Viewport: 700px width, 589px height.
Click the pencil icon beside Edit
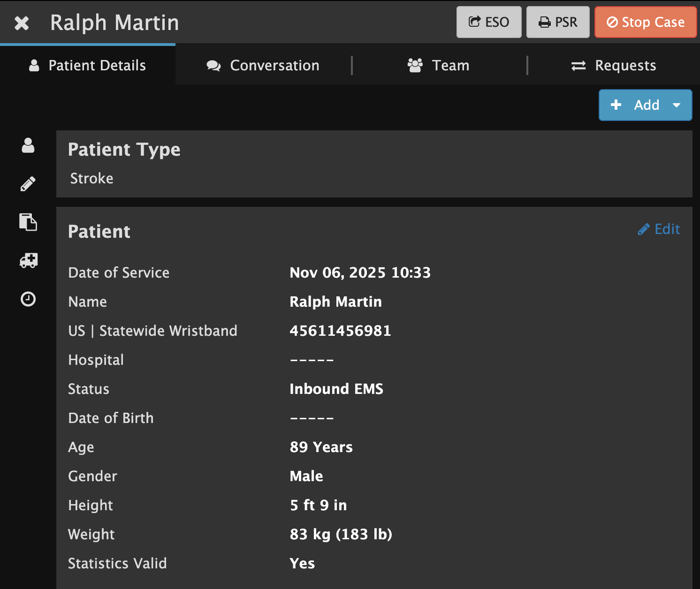644,229
